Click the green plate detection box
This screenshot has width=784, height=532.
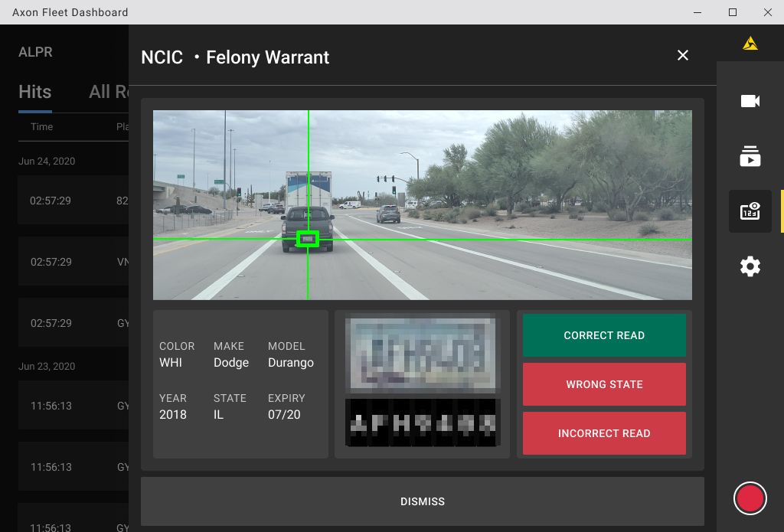tap(308, 239)
